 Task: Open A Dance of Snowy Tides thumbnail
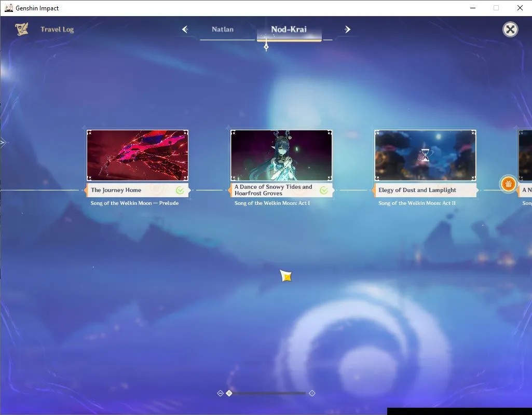[x=281, y=155]
